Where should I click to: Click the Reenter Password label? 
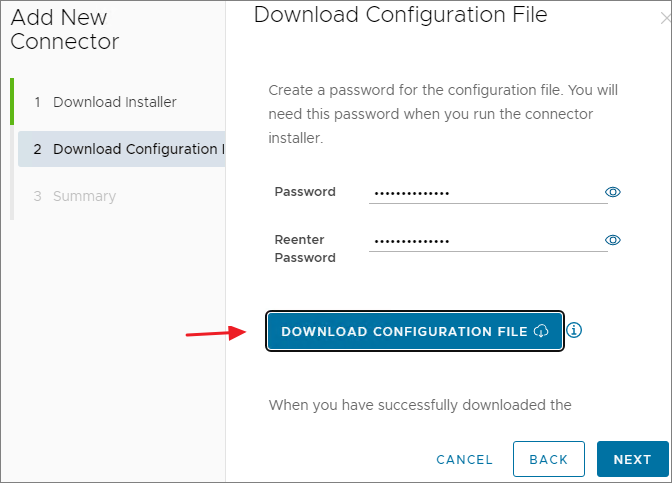pyautogui.click(x=305, y=248)
